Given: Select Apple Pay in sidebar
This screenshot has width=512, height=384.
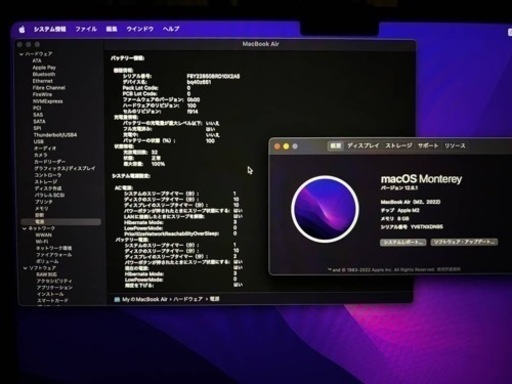Looking at the screenshot, I should (44, 68).
